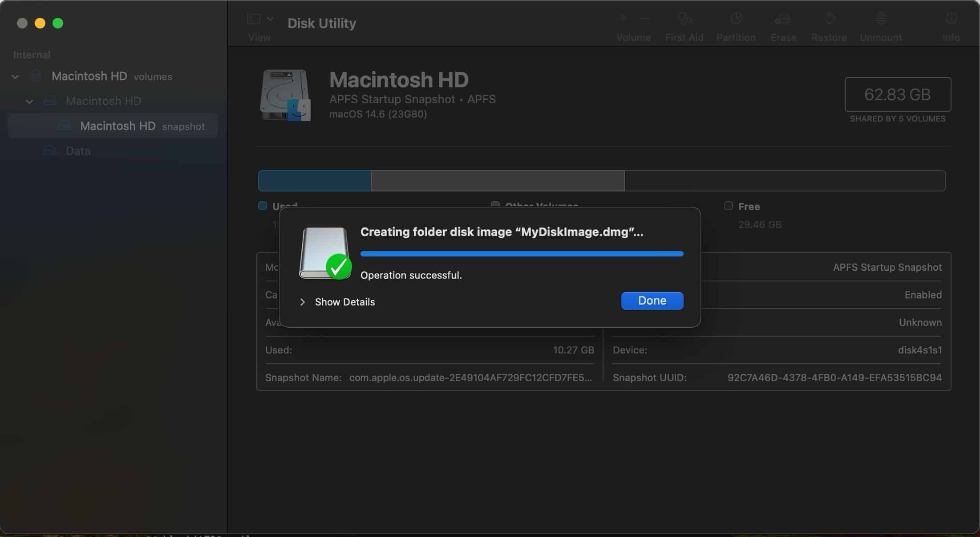
Task: Click the disk4s1s1 device value
Action: click(920, 350)
